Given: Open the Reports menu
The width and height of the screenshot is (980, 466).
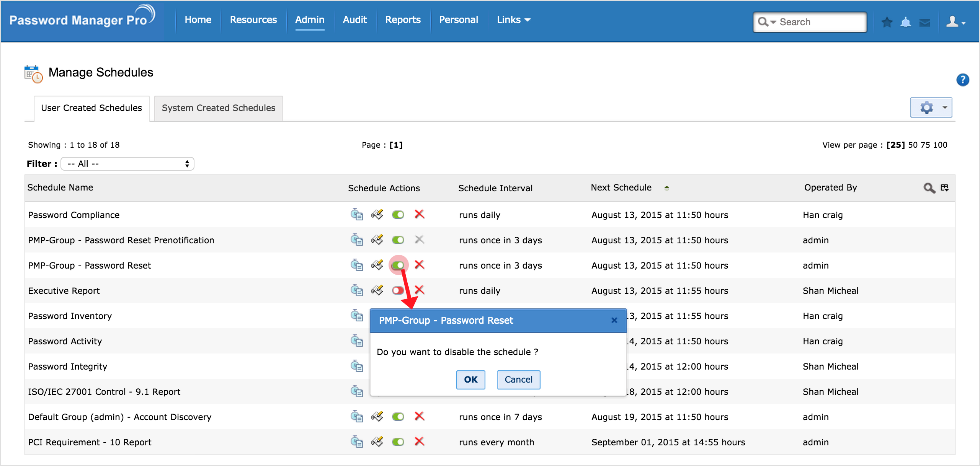Looking at the screenshot, I should pos(403,20).
